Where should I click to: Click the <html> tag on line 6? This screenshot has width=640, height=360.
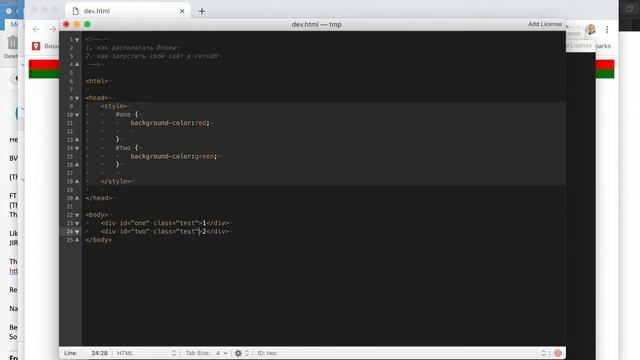(x=97, y=81)
